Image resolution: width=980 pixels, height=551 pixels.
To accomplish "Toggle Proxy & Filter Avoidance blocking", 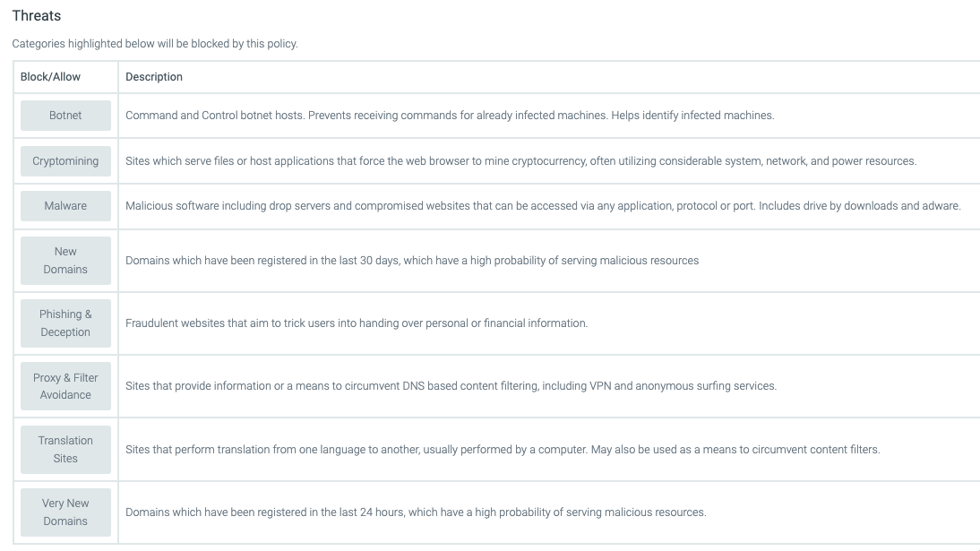I will pos(65,386).
